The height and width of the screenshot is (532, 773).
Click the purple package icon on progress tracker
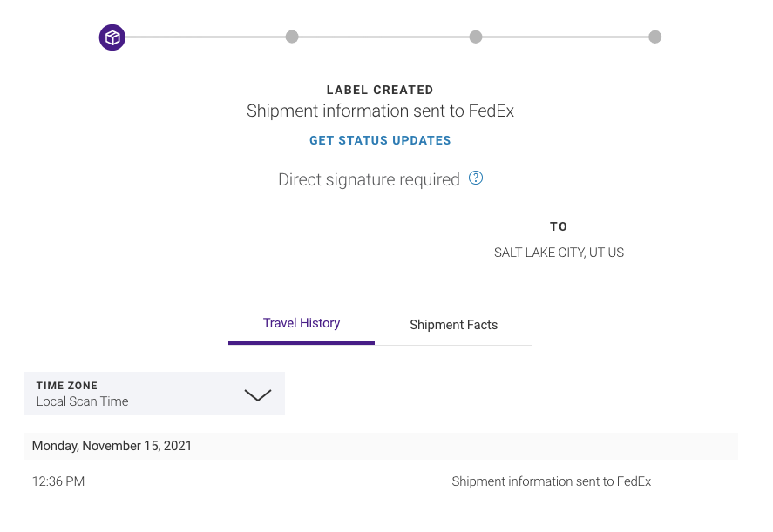(x=112, y=37)
